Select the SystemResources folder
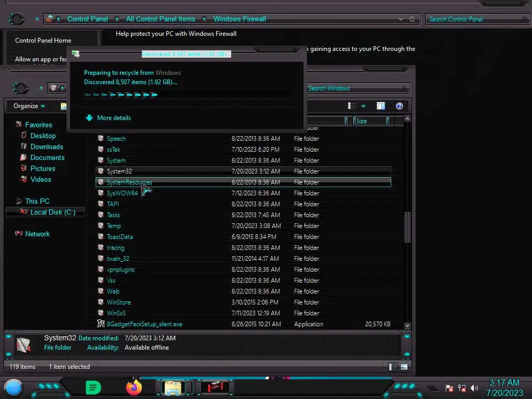This screenshot has width=532, height=399. [243, 182]
